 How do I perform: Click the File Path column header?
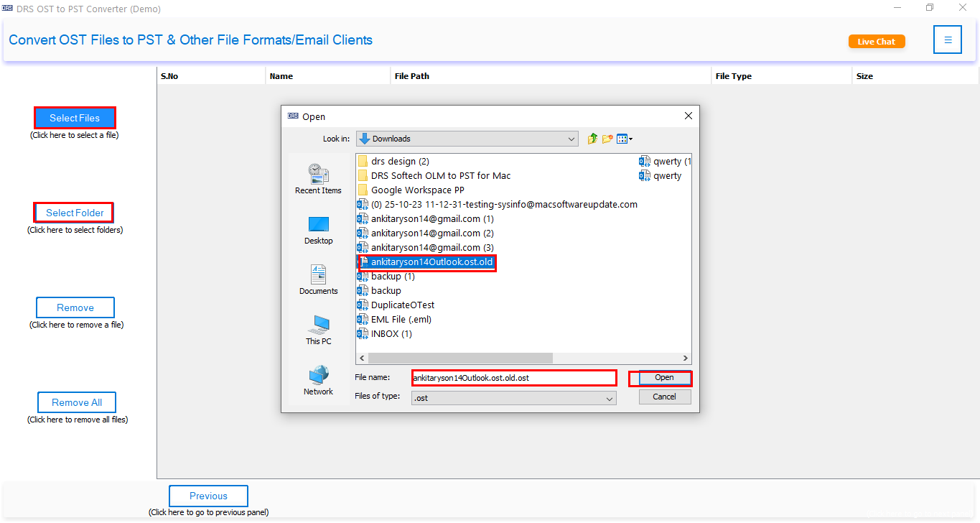[x=551, y=75]
